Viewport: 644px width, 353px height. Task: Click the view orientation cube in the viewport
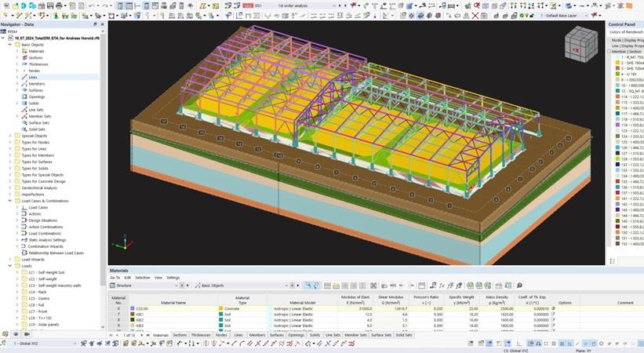pyautogui.click(x=580, y=45)
